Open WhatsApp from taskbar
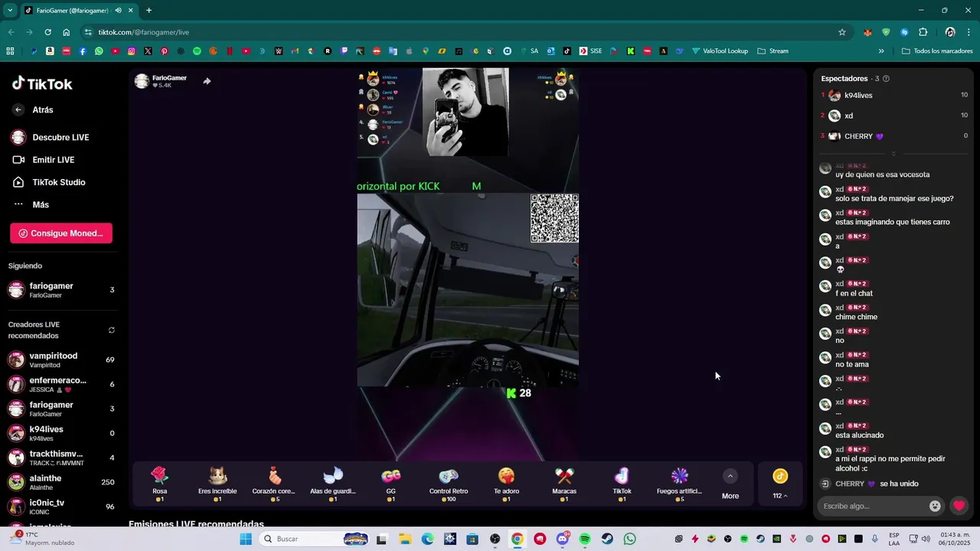The image size is (980, 551). pos(629,539)
